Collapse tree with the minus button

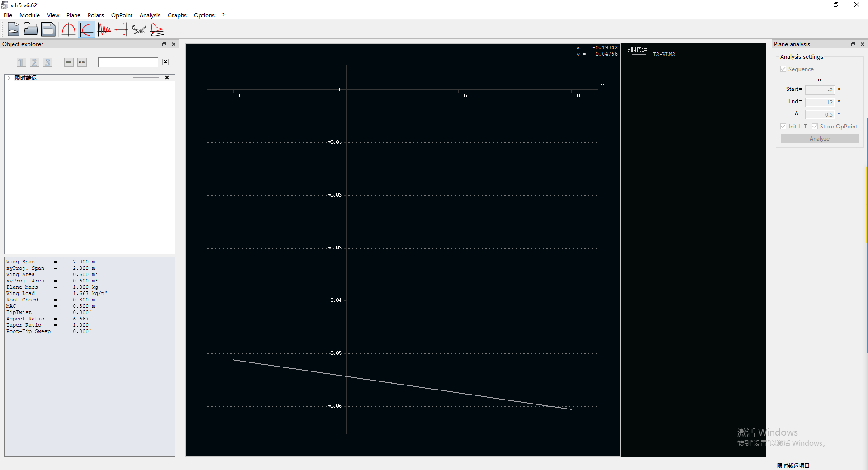[69, 62]
